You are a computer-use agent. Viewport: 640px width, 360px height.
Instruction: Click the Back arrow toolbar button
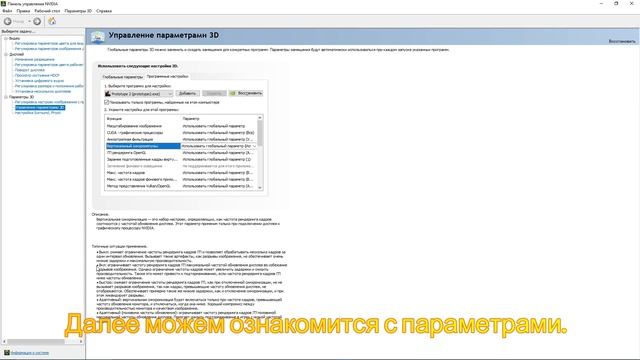[x=8, y=21]
